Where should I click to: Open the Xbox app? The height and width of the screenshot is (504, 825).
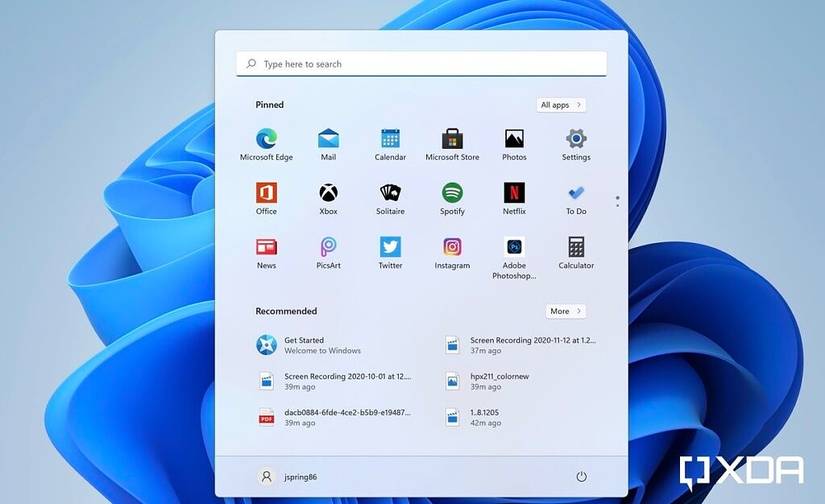[x=328, y=199]
